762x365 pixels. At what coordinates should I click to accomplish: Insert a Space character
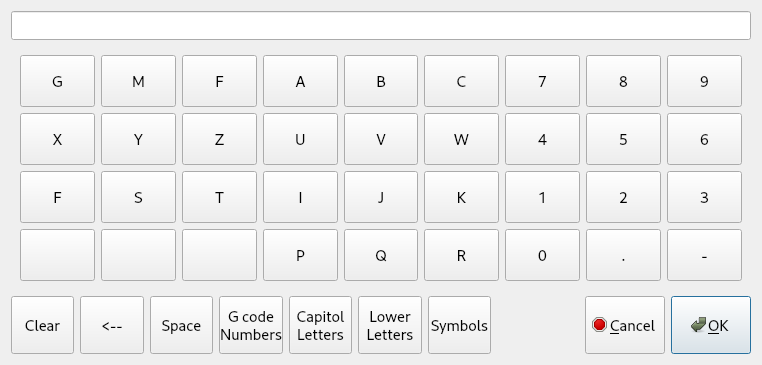[x=181, y=325]
